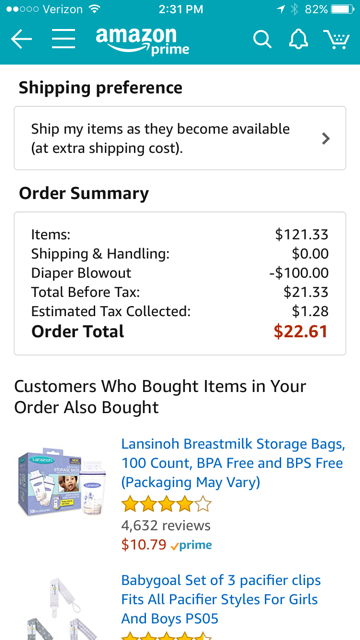Viewport: 360px width, 640px height.
Task: Open the hamburger menu
Action: [63, 39]
